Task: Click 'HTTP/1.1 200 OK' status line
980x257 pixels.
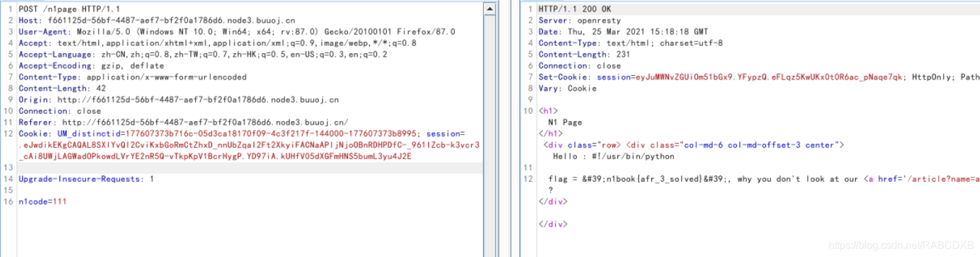Action: click(x=574, y=8)
